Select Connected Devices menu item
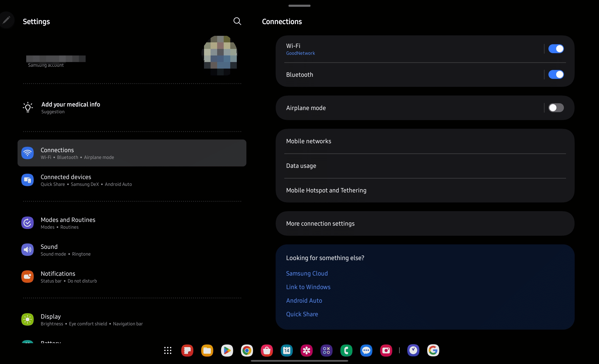 coord(132,180)
